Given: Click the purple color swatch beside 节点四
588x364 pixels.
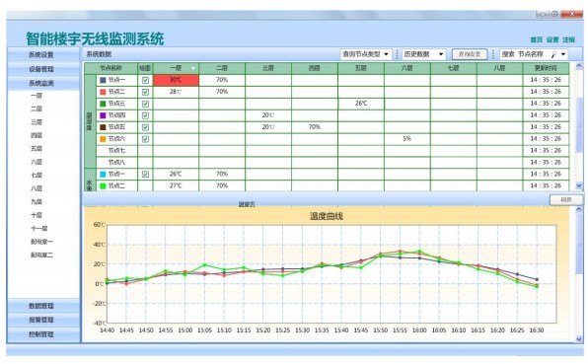Looking at the screenshot, I should 103,115.
